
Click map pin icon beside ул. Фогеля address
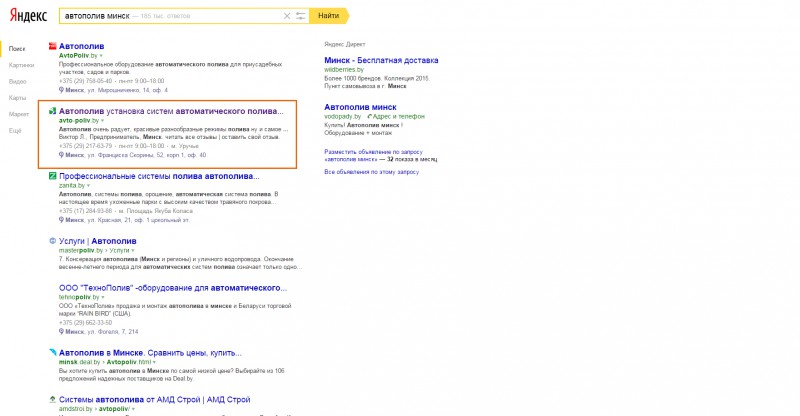coord(61,331)
